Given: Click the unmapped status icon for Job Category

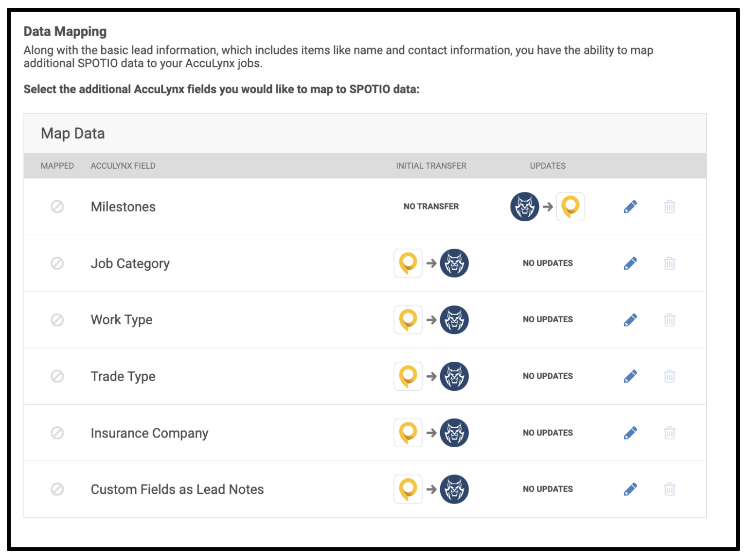Looking at the screenshot, I should pos(57,263).
